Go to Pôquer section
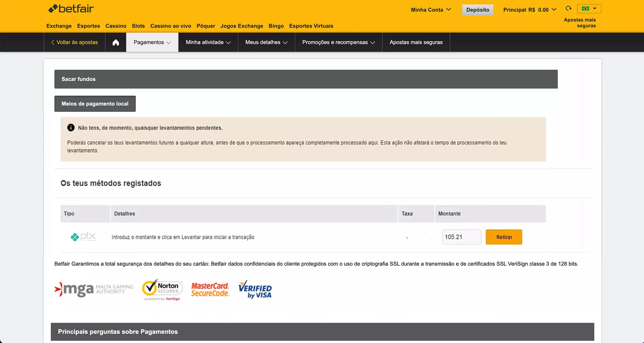The width and height of the screenshot is (644, 343). (206, 26)
